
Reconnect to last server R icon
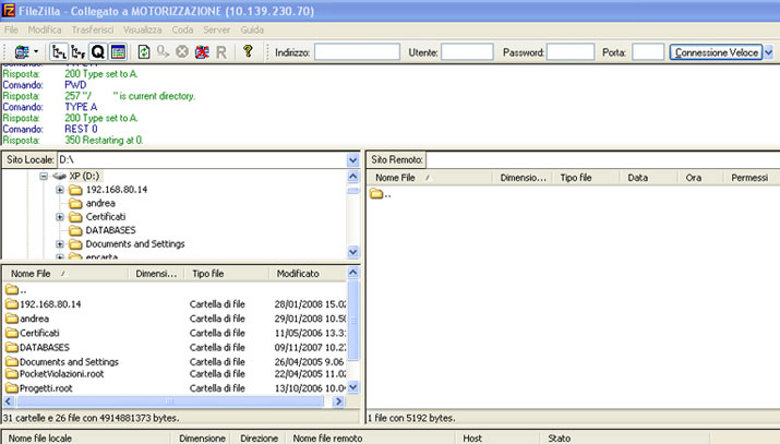tap(221, 52)
